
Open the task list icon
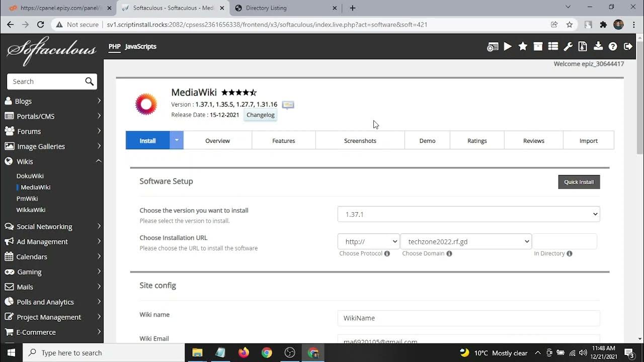[x=553, y=46]
